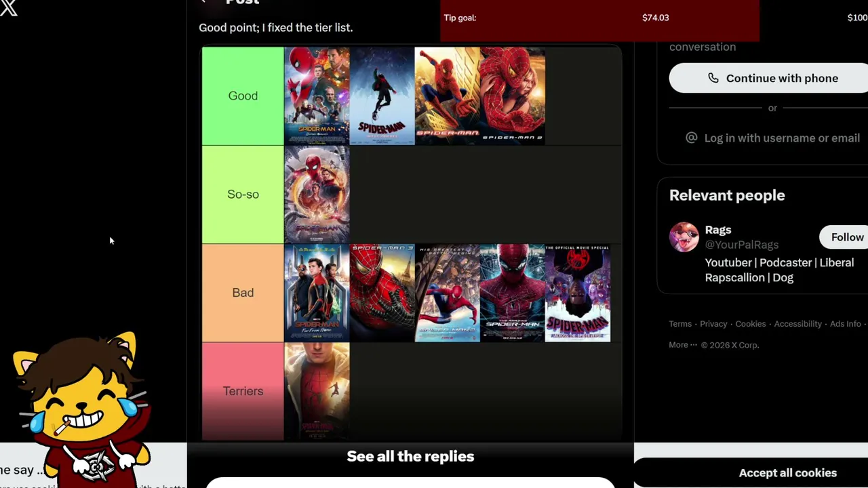Click the @ icon beside the login option
The height and width of the screenshot is (488, 868).
691,138
